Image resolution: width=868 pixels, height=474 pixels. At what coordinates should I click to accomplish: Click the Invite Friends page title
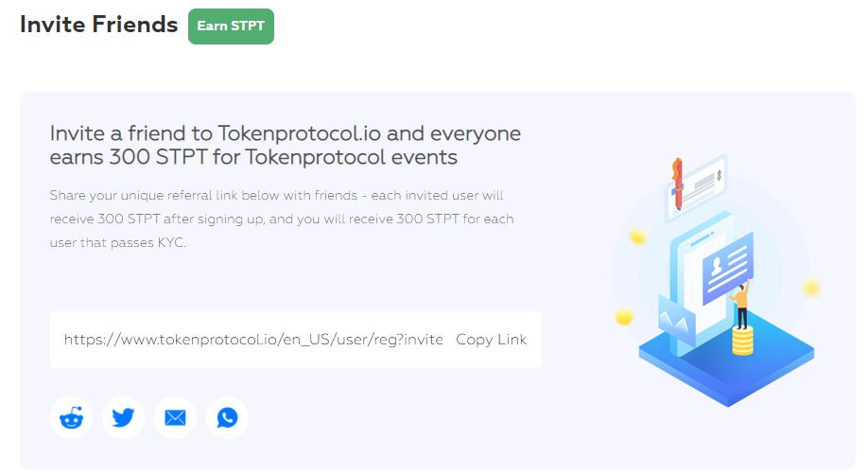pyautogui.click(x=98, y=25)
